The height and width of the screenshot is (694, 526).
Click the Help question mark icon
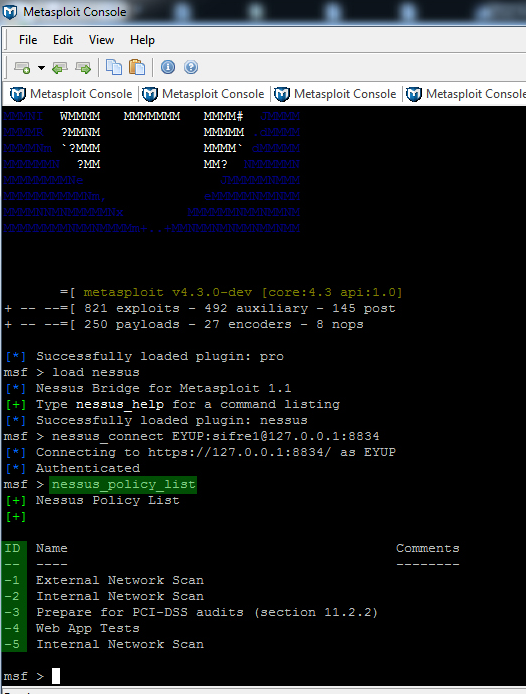click(x=191, y=67)
